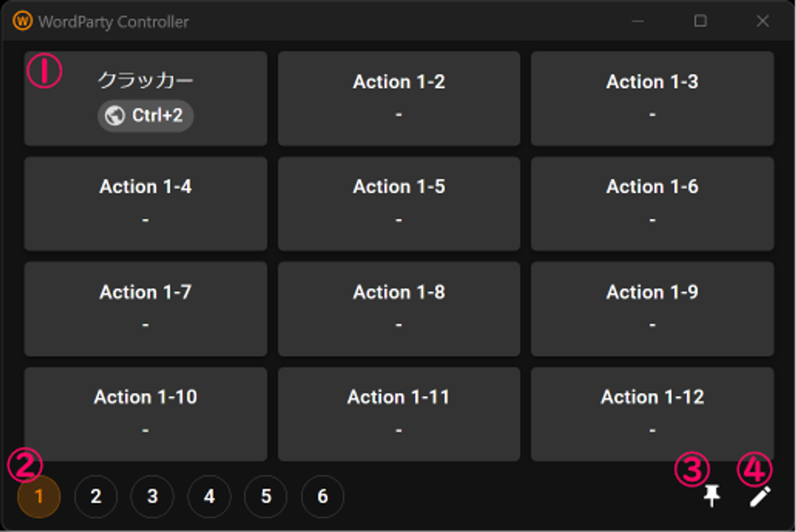Click the WordParty logo in title bar

pos(22,21)
